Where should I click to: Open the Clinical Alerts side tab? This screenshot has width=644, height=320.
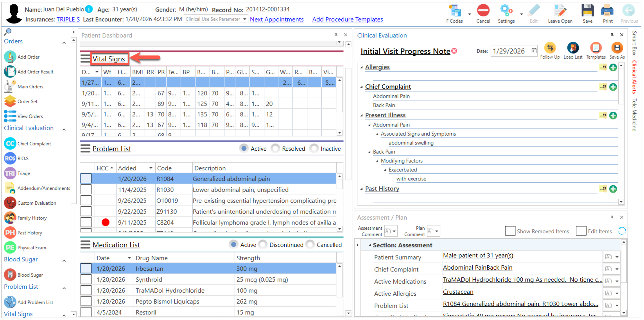tap(634, 77)
